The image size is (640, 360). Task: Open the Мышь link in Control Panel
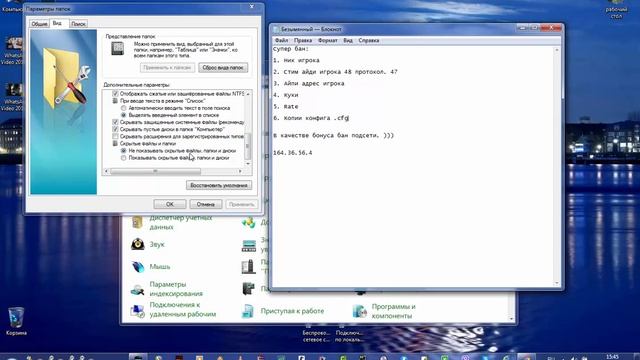tap(160, 267)
